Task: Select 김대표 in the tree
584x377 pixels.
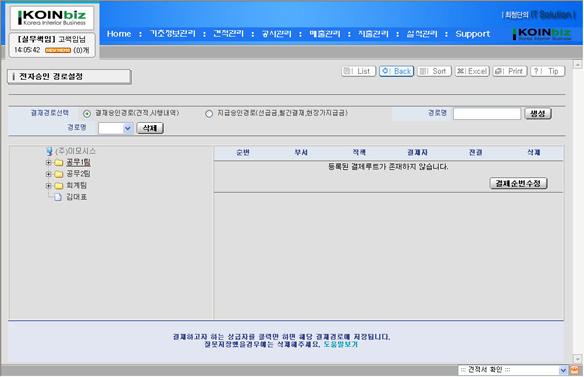Action: 76,197
